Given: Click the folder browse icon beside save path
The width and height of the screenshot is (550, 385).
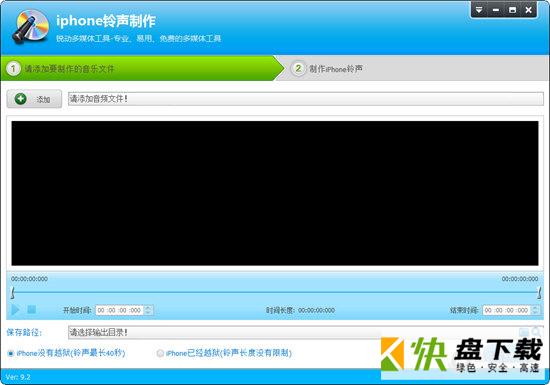Looking at the screenshot, I should pos(524,332).
